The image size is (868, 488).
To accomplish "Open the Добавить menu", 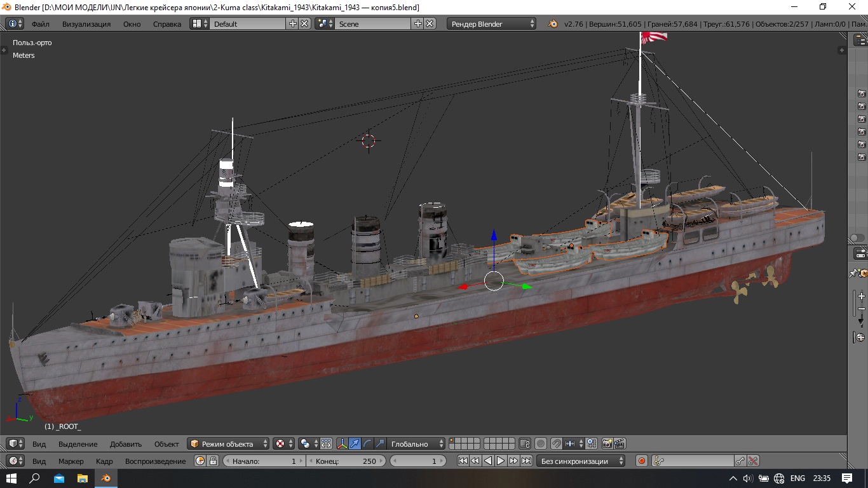I will click(x=126, y=444).
